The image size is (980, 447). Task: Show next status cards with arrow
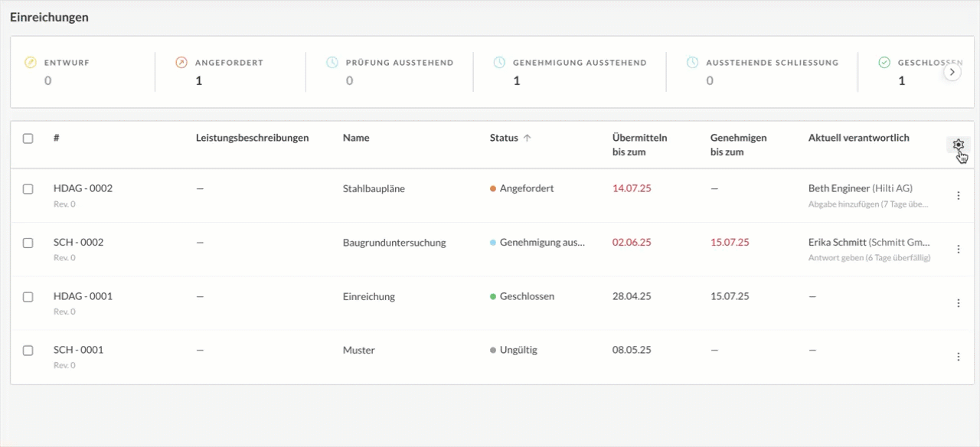click(952, 72)
